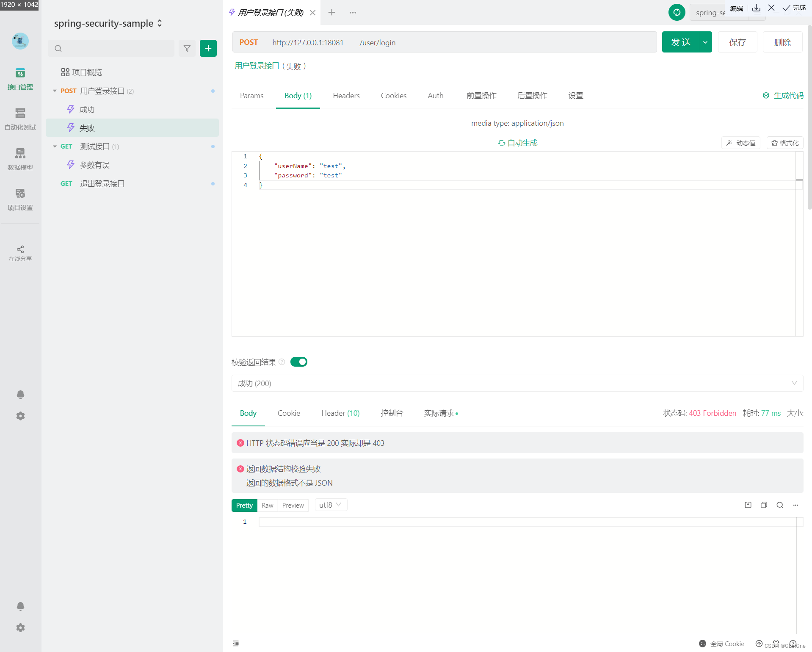Image resolution: width=812 pixels, height=652 pixels.
Task: Open the 控制台 tab
Action: tap(392, 413)
